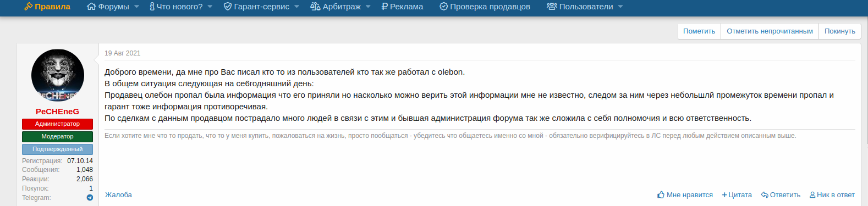Expand the Пользователи dropdown arrow

point(620,7)
